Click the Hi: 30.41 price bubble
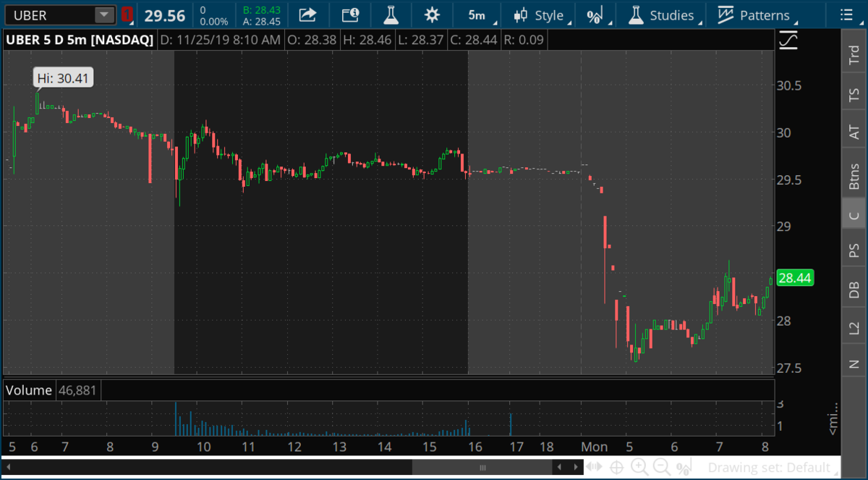 pos(64,78)
